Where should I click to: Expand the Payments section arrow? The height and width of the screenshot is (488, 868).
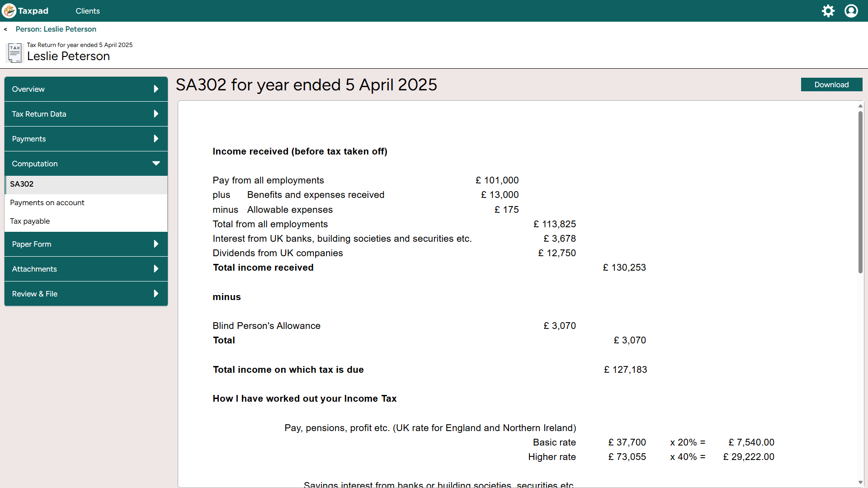(156, 139)
